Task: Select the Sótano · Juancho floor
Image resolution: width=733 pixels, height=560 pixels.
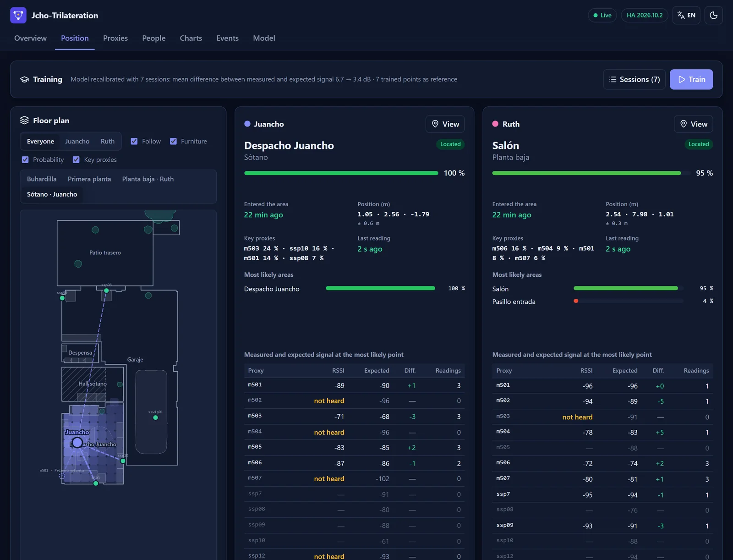Action: [52, 194]
